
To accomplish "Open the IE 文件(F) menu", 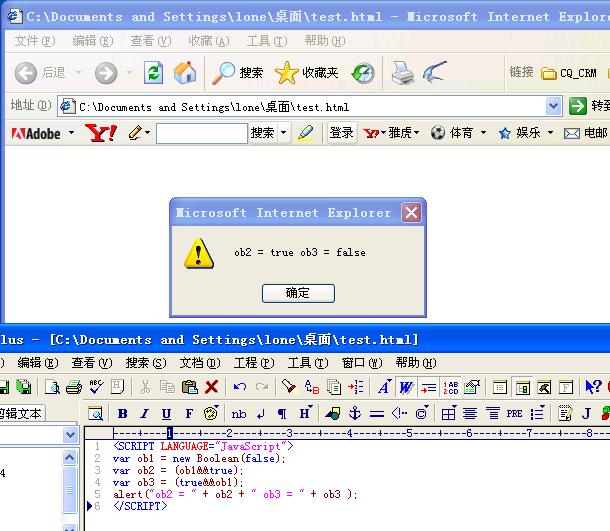I will 35,41.
